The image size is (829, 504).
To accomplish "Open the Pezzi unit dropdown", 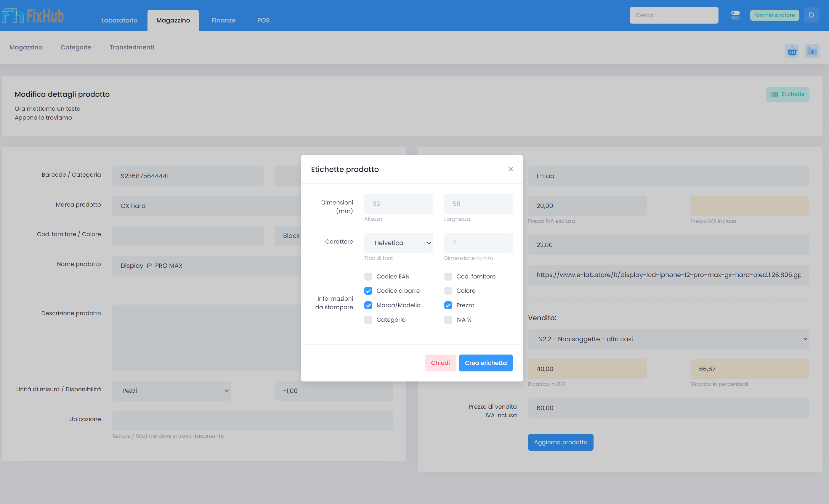I will [x=171, y=391].
